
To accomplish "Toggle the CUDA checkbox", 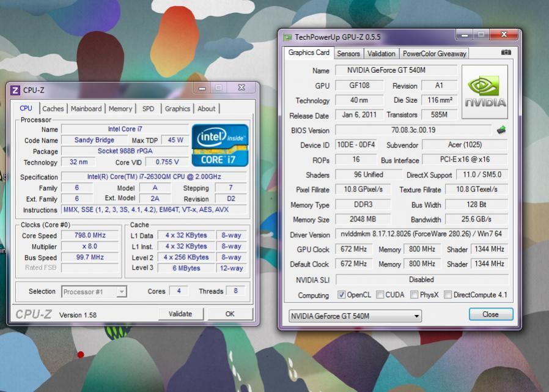I will [380, 295].
